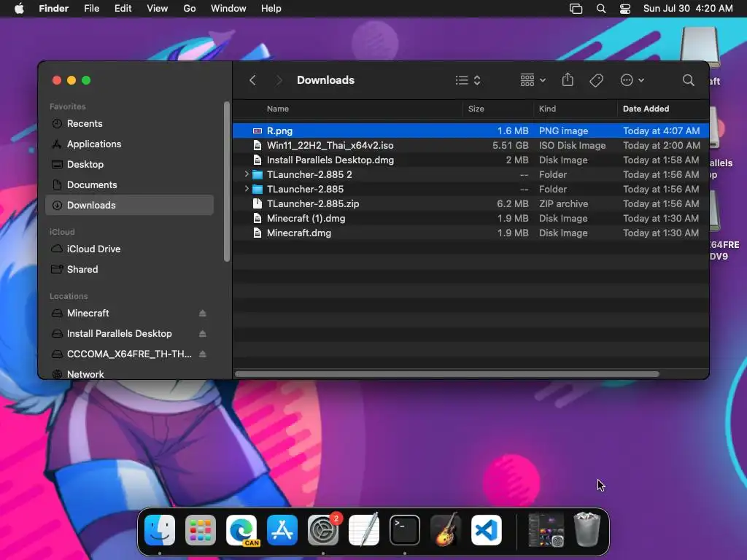747x560 pixels.
Task: Select Documents in the sidebar
Action: click(x=129, y=184)
